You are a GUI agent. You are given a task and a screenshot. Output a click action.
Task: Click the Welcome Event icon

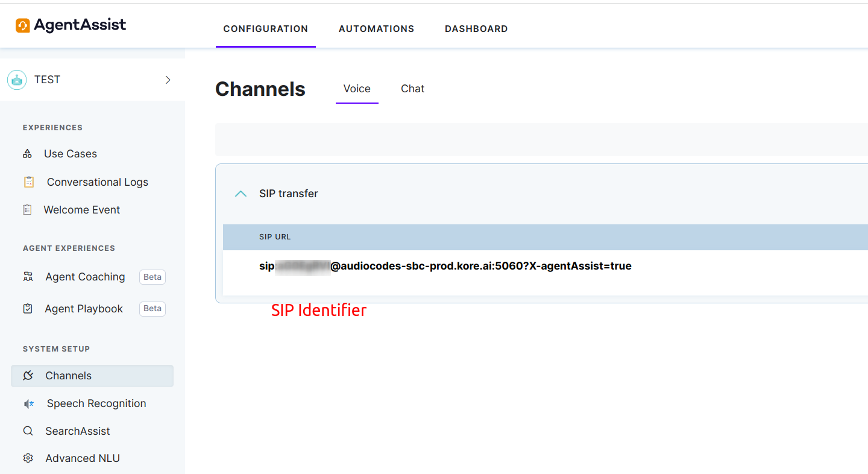coord(27,210)
